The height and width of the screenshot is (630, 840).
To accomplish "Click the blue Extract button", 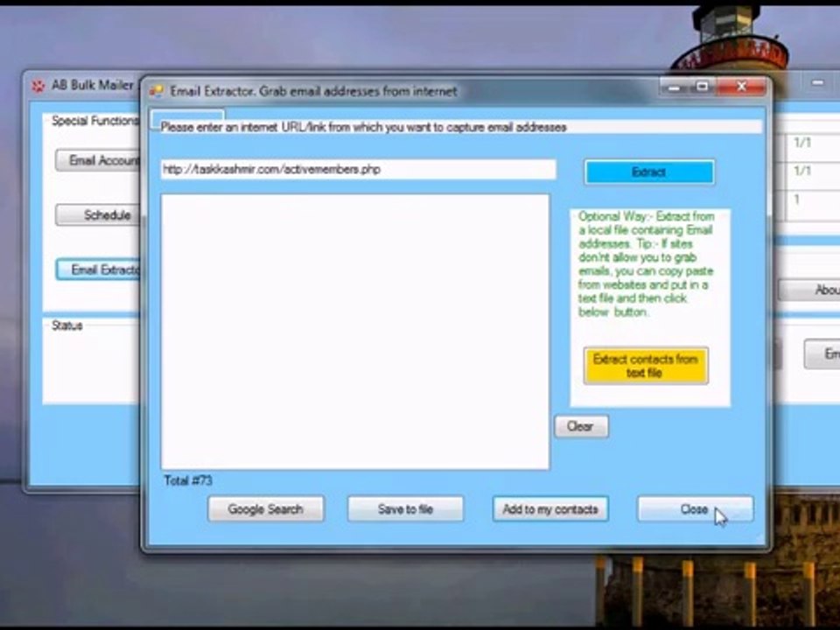I will [649, 172].
